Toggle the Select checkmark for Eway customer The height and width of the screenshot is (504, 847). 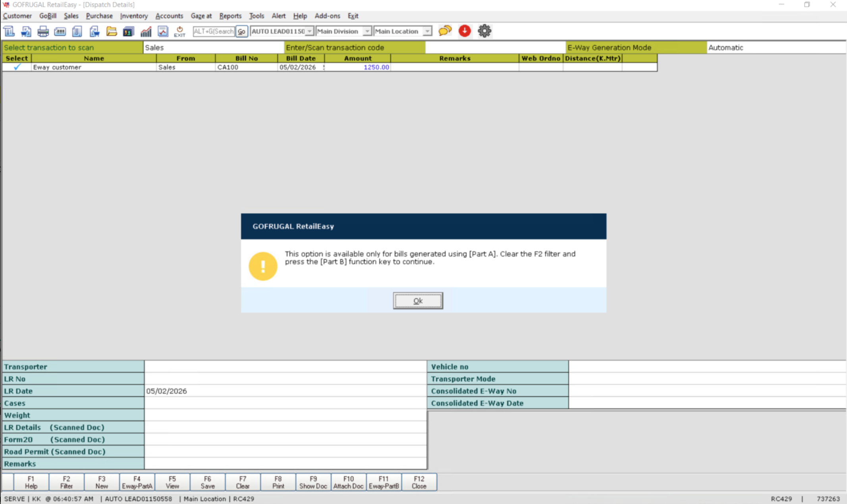click(17, 67)
